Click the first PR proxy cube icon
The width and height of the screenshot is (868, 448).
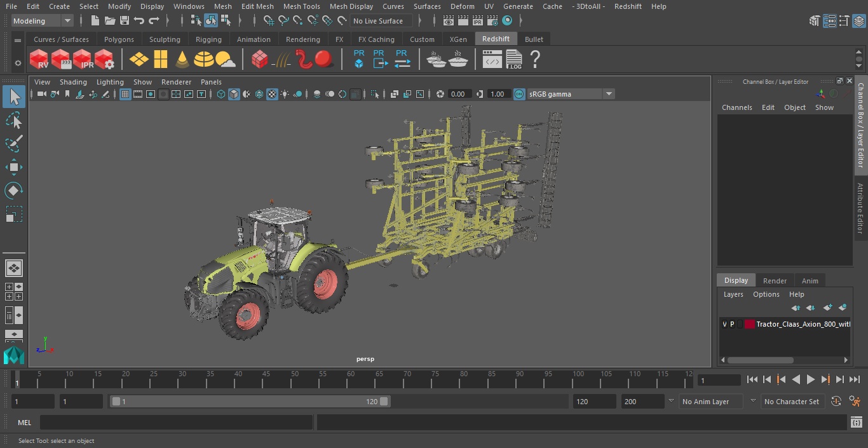coord(359,59)
